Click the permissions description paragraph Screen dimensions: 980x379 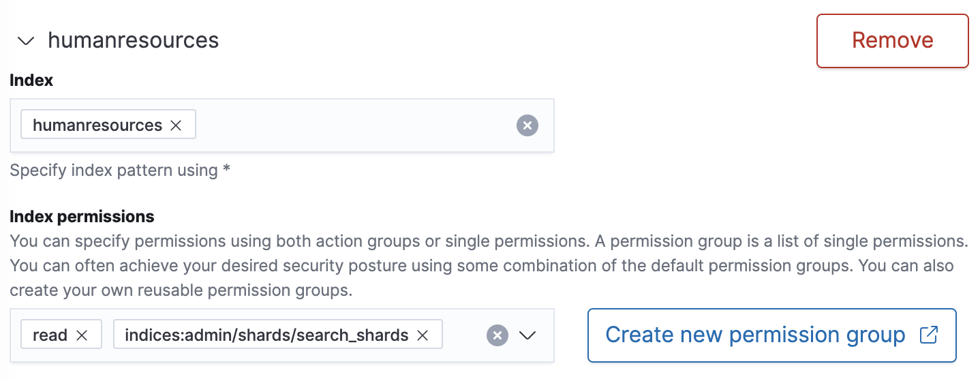(x=477, y=266)
